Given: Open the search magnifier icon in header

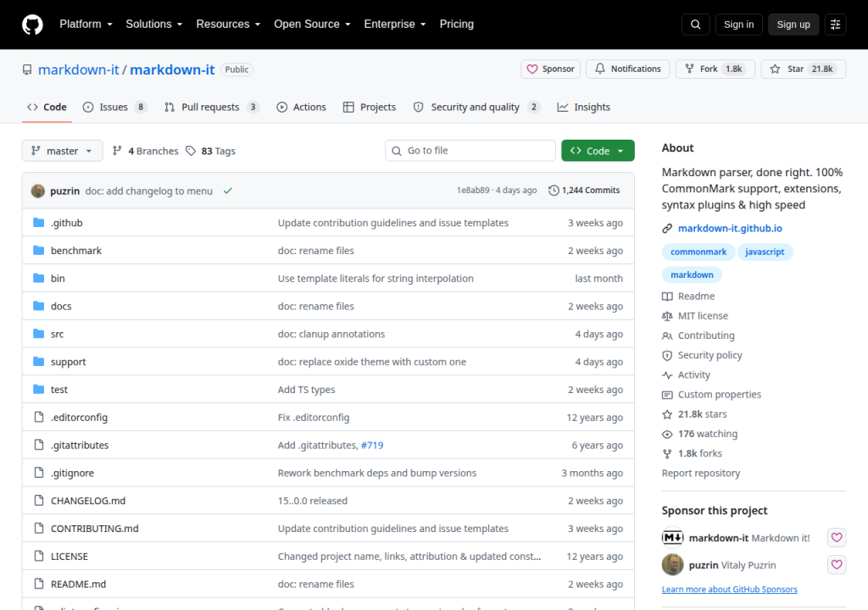Looking at the screenshot, I should coord(695,25).
